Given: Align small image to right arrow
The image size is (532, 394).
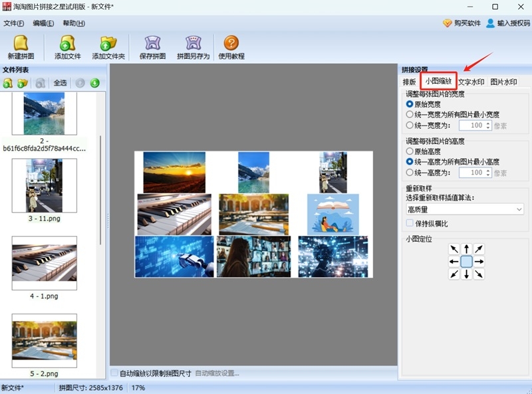Looking at the screenshot, I should 479,262.
